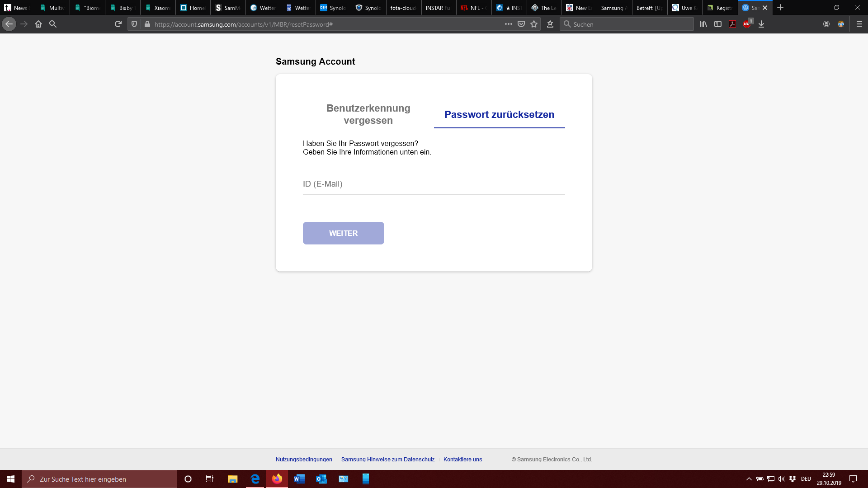Image resolution: width=868 pixels, height=488 pixels.
Task: Show downloads panel
Action: click(x=761, y=24)
